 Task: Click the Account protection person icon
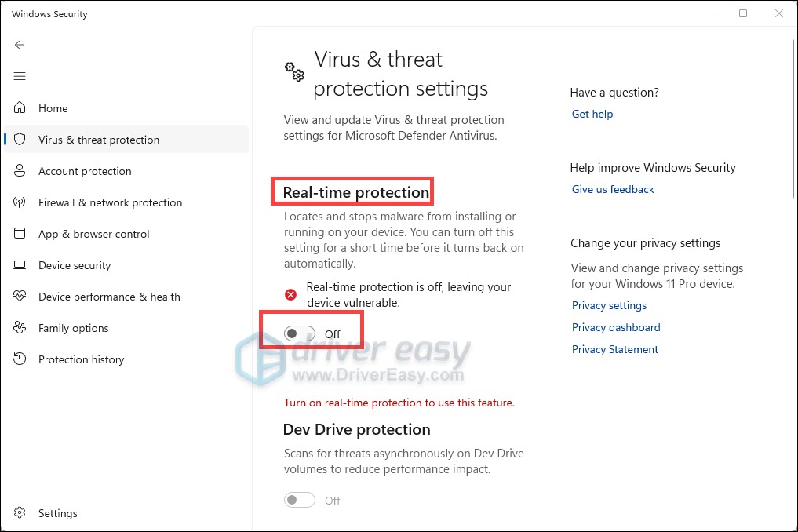point(20,171)
